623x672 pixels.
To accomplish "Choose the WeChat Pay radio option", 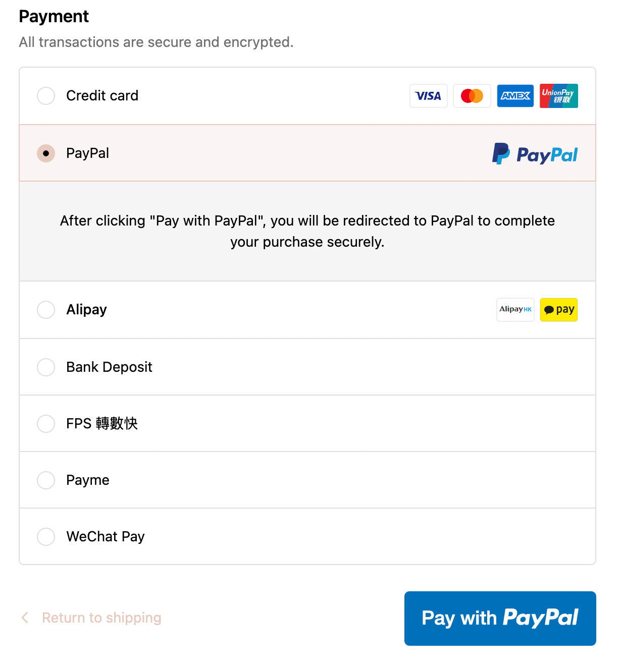I will click(x=46, y=537).
